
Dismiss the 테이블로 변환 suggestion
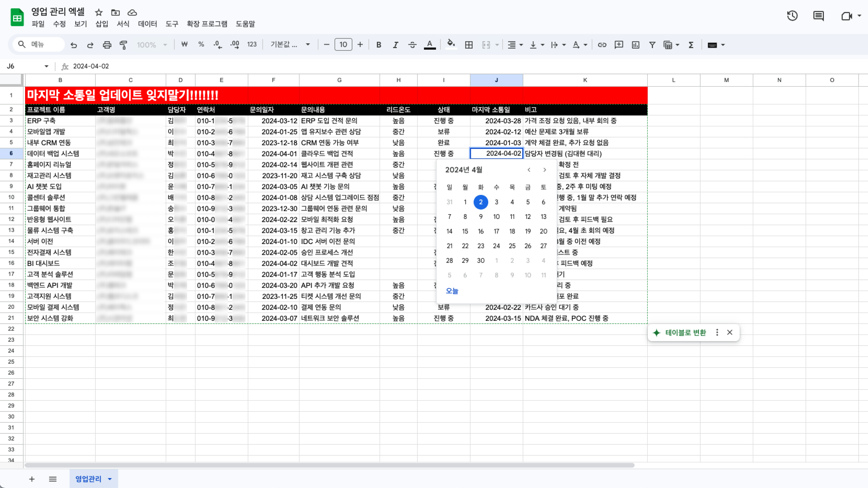click(730, 332)
